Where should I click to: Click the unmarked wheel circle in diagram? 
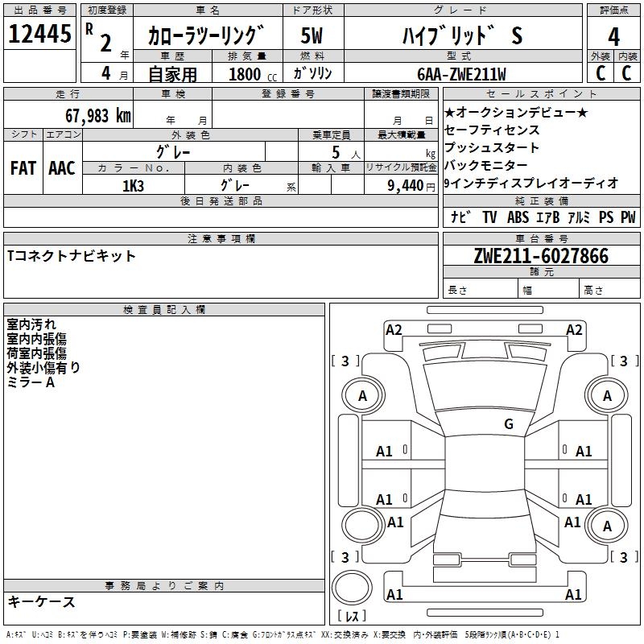coord(363,525)
